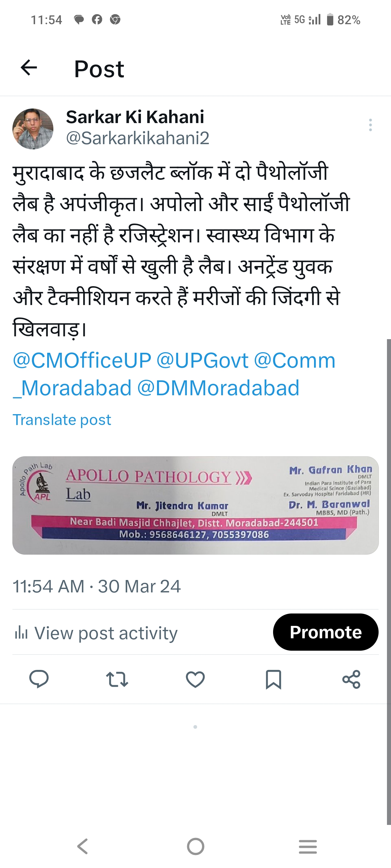Click the Promote button
Image resolution: width=391 pixels, height=868 pixels.
[326, 632]
